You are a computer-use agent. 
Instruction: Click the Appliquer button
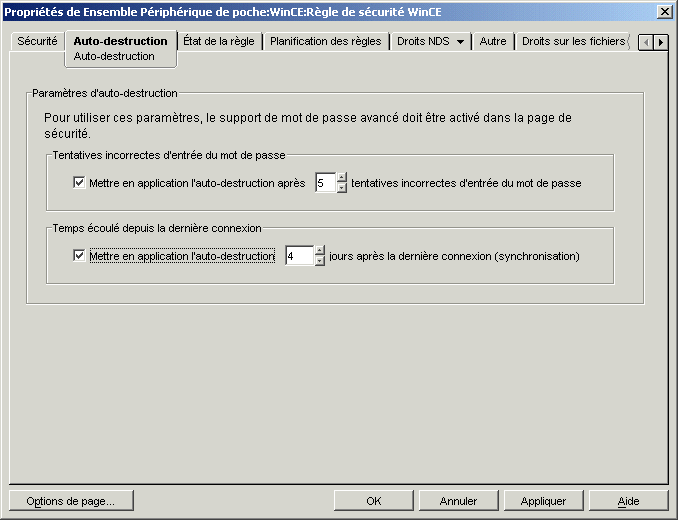pos(543,501)
